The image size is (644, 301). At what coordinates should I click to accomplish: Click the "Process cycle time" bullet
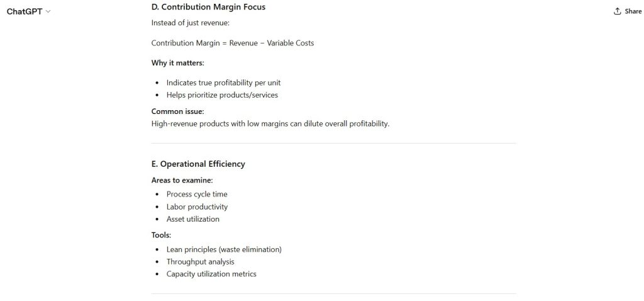197,194
